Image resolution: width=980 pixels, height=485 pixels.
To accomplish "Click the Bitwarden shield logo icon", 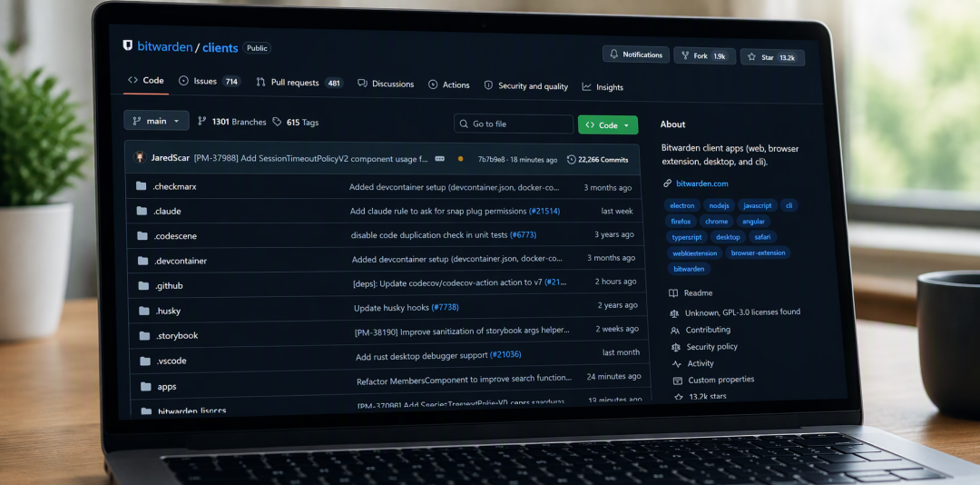I will pos(128,45).
